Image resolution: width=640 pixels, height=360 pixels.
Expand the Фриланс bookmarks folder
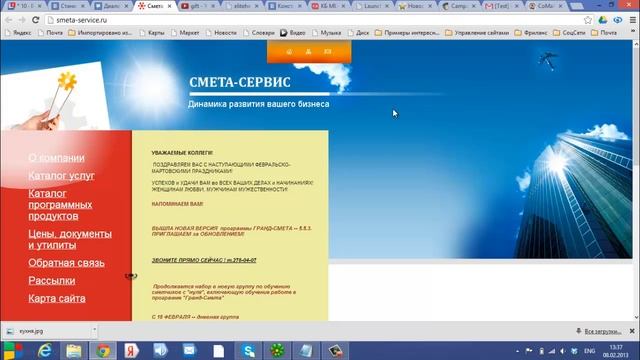(531, 33)
